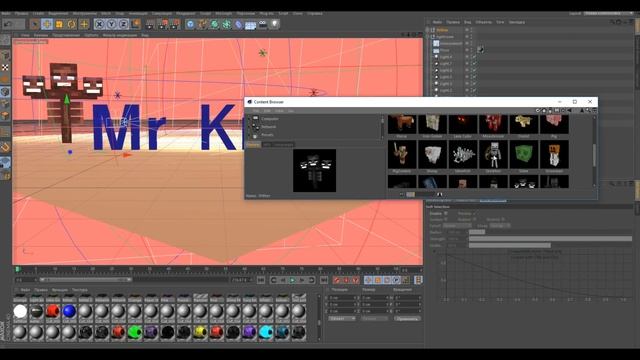This screenshot has height=360, width=640.
Task: Activate the Rotate tool
Action: coord(71,24)
